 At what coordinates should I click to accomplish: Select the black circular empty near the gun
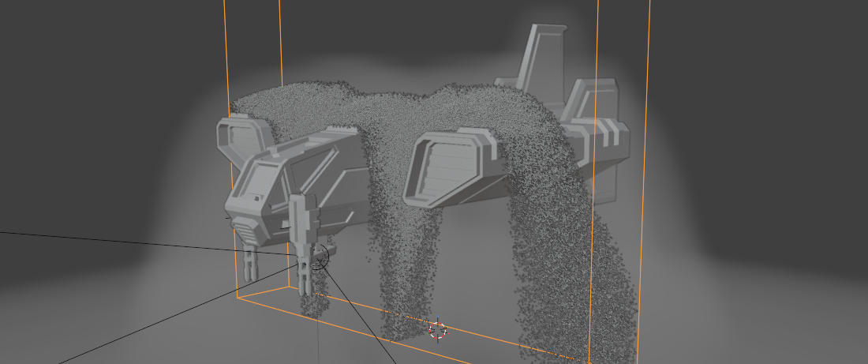point(319,256)
